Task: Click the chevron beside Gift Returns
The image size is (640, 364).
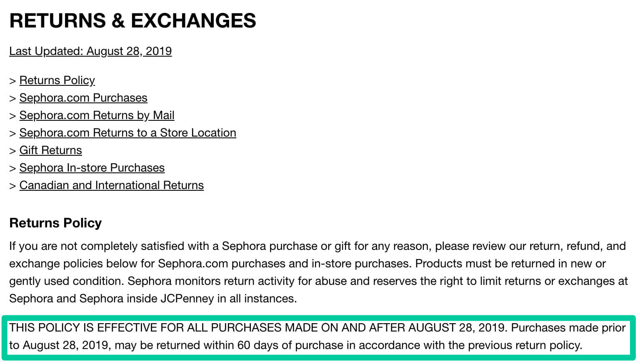Action: [12, 151]
